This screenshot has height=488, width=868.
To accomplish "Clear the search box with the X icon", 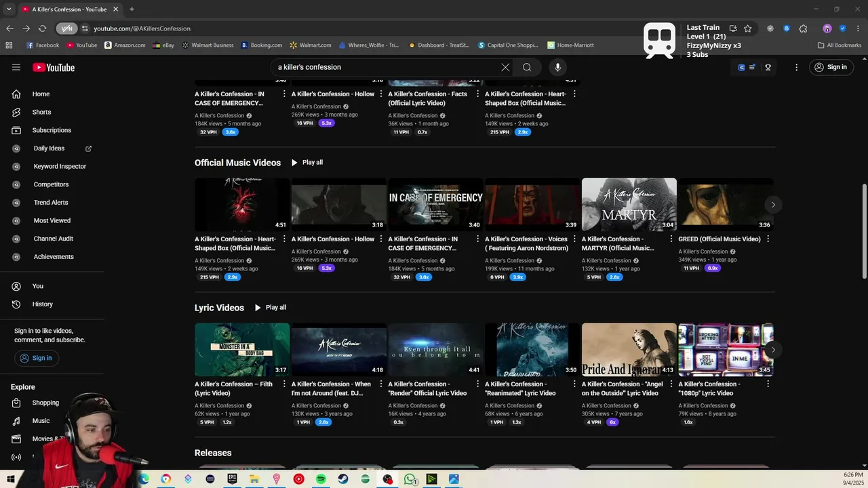I will point(505,67).
